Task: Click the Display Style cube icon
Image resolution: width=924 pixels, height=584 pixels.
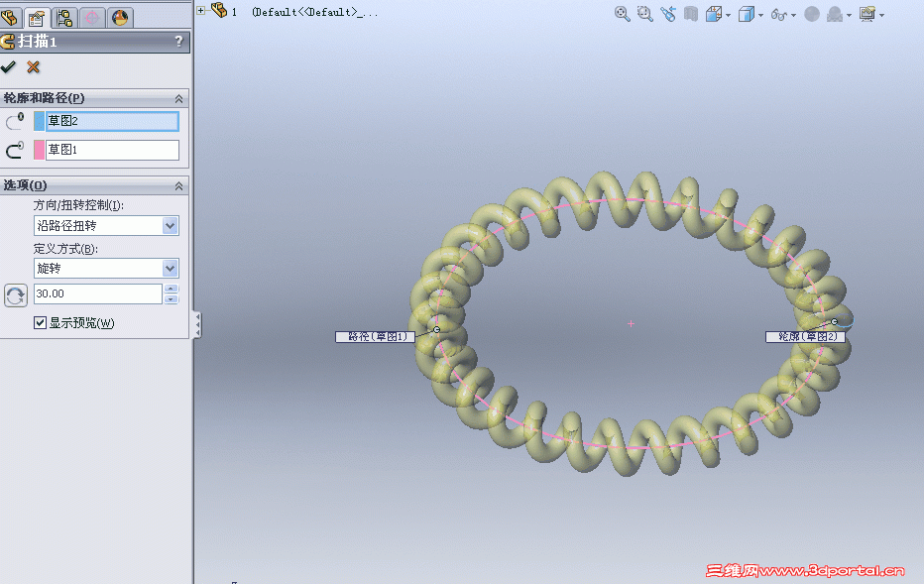Action: tap(746, 14)
